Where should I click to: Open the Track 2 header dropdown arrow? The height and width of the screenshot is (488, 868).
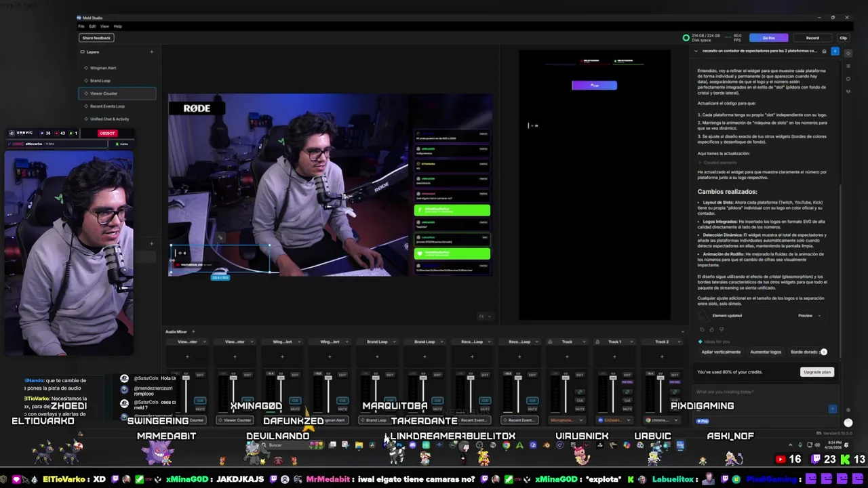[679, 342]
